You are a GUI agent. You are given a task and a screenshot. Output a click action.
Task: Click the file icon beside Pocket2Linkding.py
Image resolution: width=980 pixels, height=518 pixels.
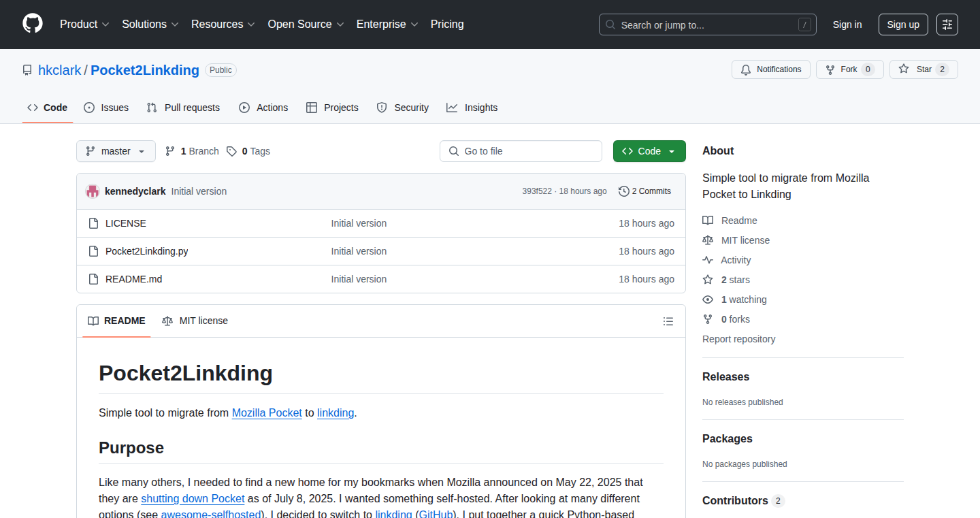[x=94, y=251]
